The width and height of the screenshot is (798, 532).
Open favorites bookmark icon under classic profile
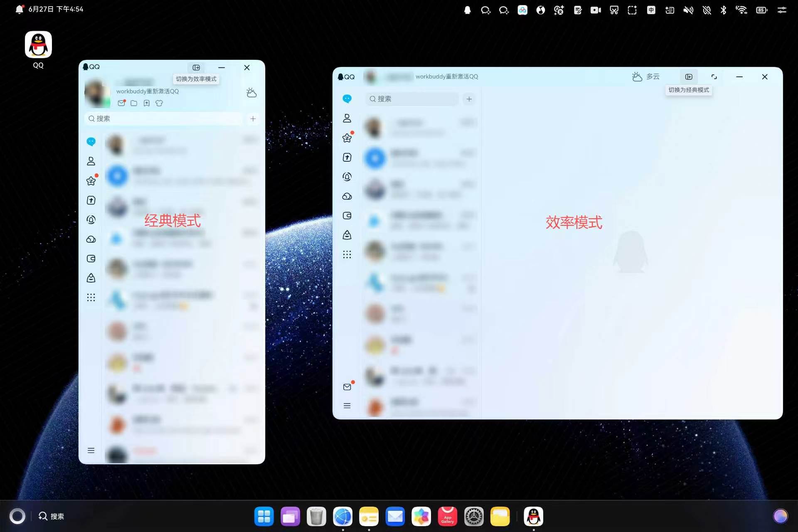146,103
